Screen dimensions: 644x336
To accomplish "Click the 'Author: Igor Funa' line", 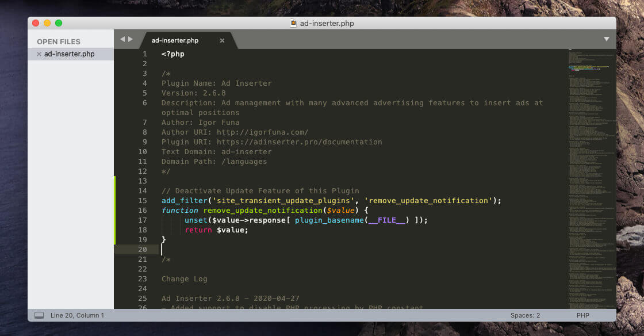I will pyautogui.click(x=201, y=123).
